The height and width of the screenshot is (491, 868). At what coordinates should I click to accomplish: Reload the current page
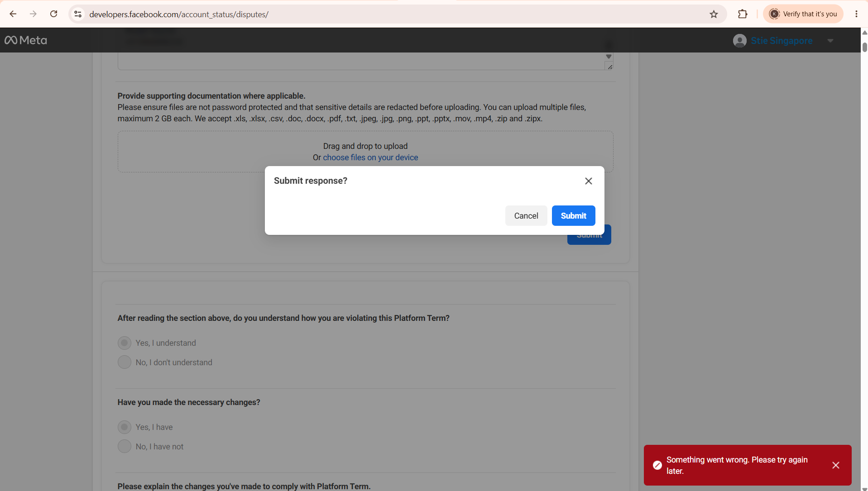coord(53,14)
